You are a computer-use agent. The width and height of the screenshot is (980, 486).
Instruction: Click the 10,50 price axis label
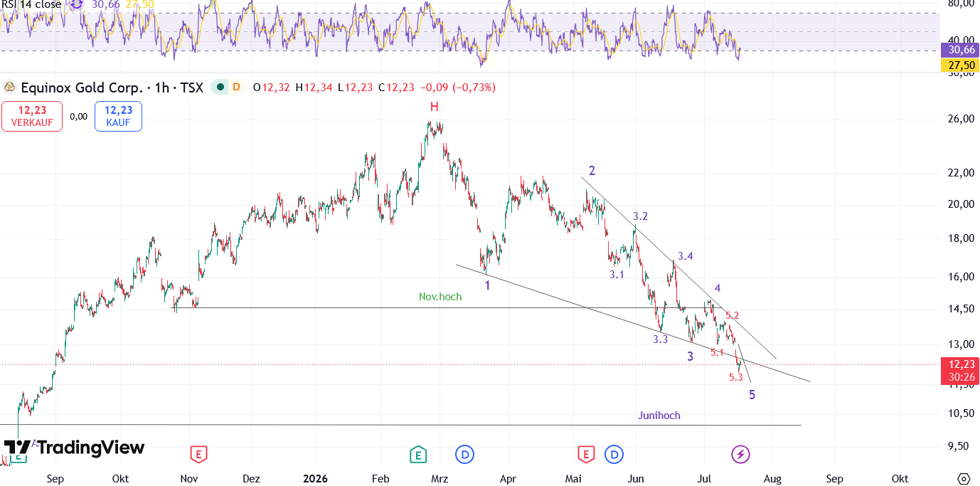click(x=960, y=413)
